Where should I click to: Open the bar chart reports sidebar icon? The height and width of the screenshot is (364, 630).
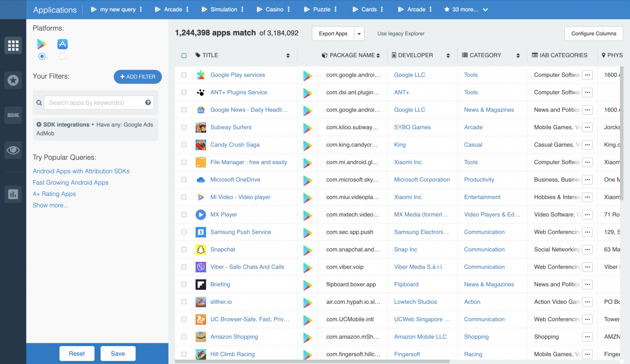(x=13, y=194)
